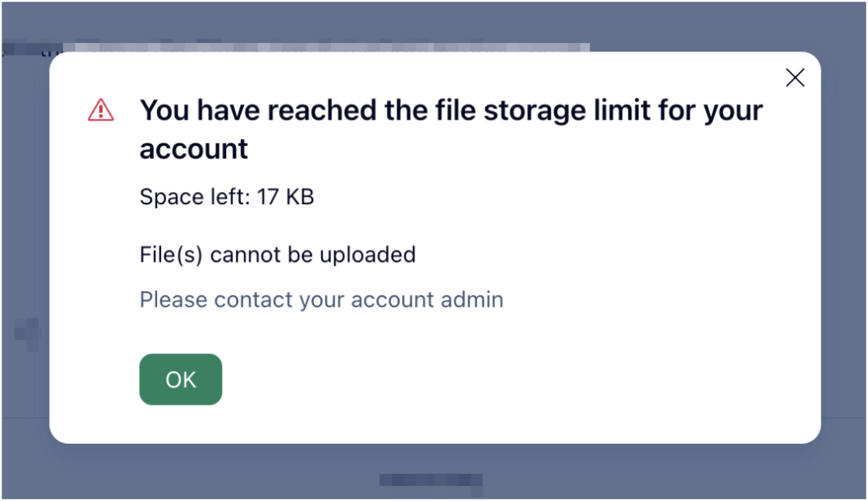Close the dialog with the X icon

[795, 78]
